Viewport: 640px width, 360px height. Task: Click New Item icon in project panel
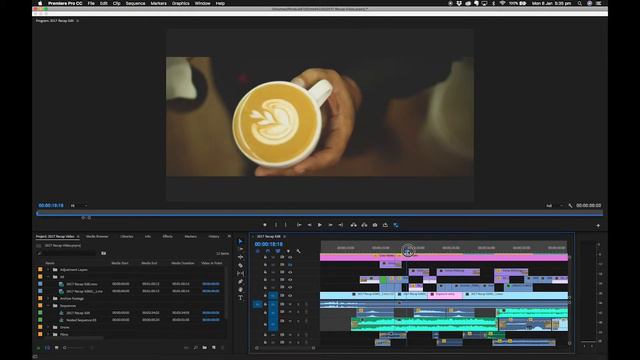click(x=213, y=348)
